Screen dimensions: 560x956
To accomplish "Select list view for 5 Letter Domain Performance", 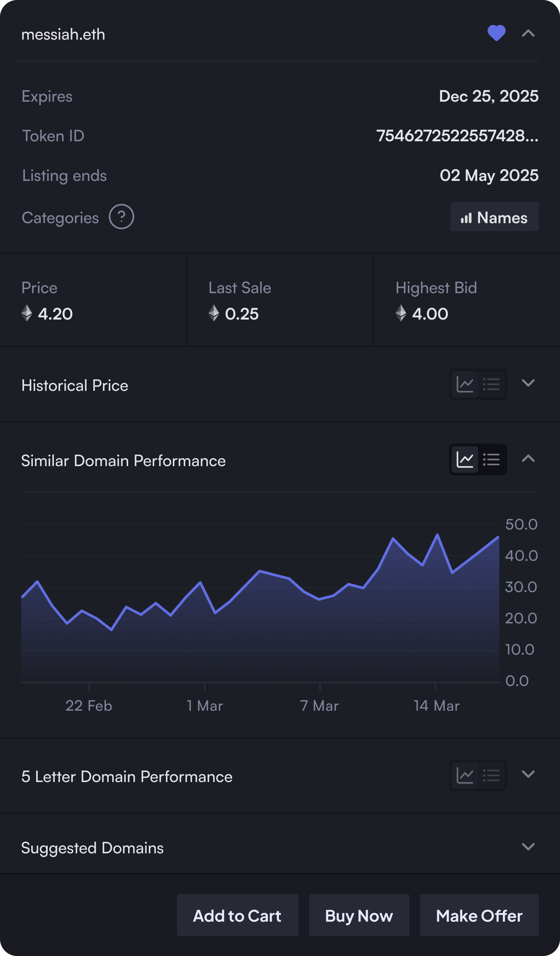I will coord(491,775).
